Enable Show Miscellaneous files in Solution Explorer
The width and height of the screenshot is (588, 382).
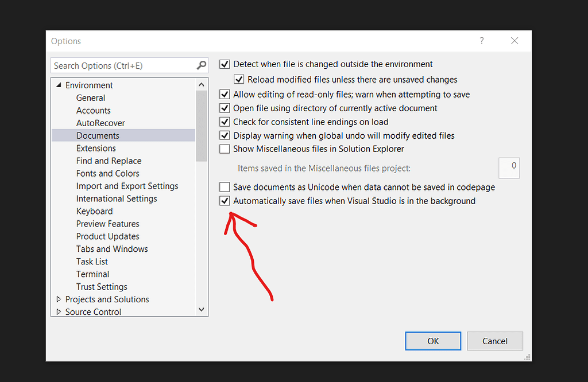tap(225, 149)
